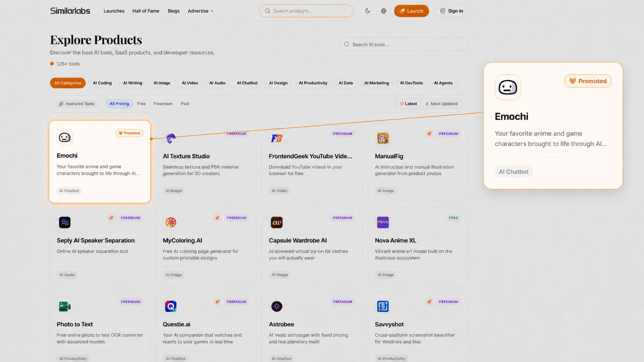Toggle the Featured Tools filter
644x362 pixels.
[76, 104]
